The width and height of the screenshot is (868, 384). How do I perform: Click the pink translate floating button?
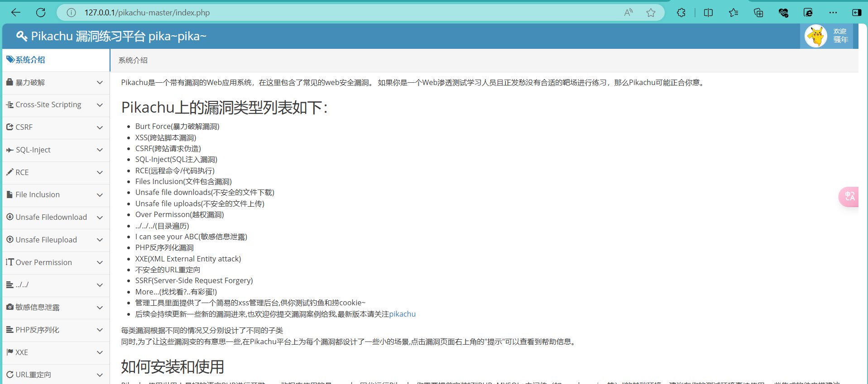click(849, 196)
